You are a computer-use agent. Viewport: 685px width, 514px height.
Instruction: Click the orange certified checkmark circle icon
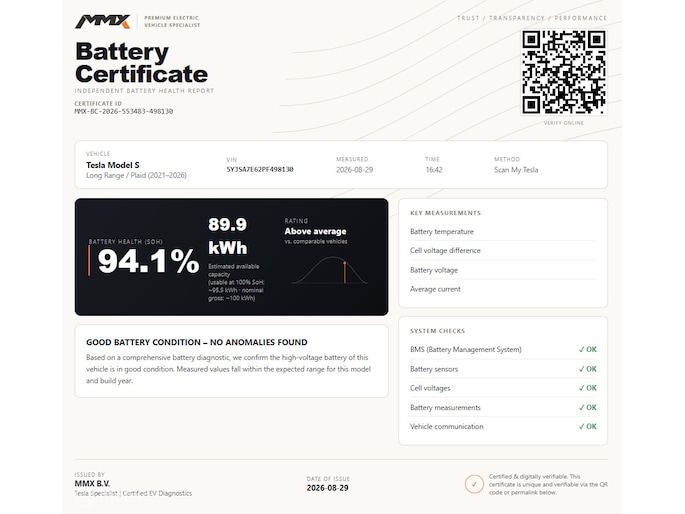pyautogui.click(x=474, y=484)
